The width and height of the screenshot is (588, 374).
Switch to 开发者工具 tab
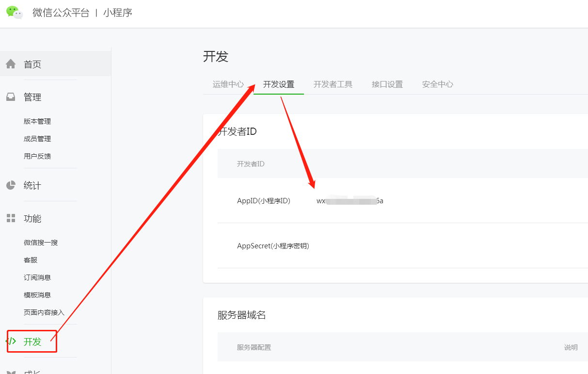click(x=333, y=84)
